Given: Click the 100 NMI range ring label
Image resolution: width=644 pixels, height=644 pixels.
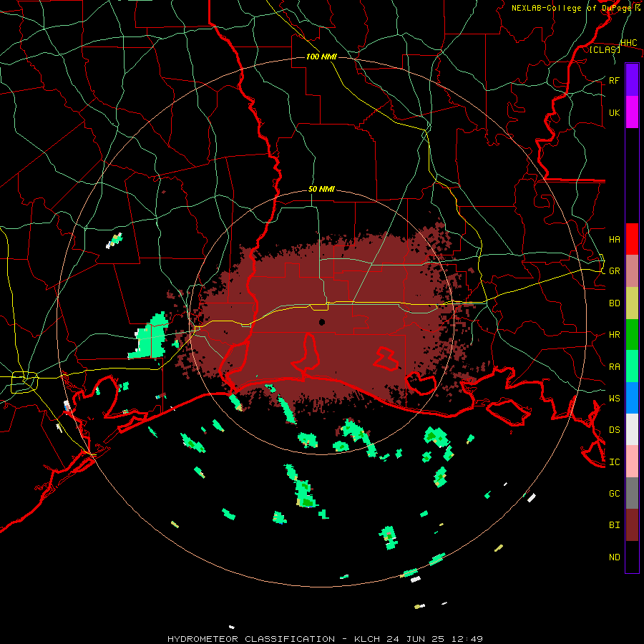Looking at the screenshot, I should point(321,57).
